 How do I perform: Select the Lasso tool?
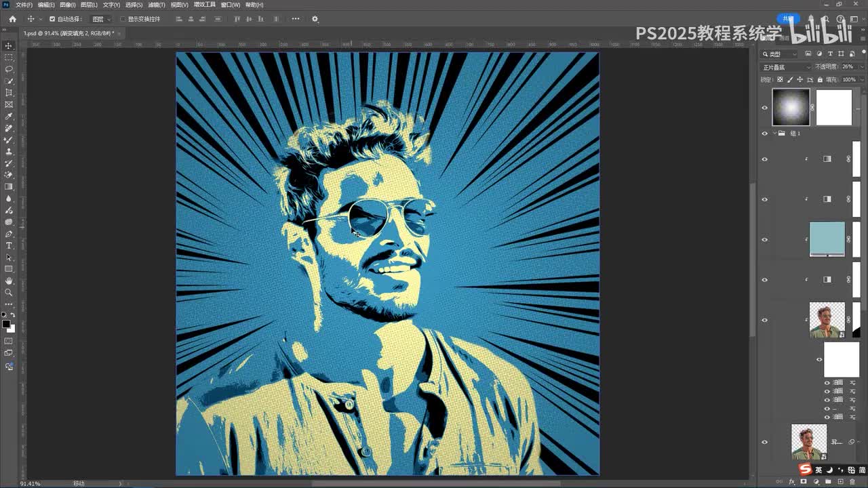[9, 69]
